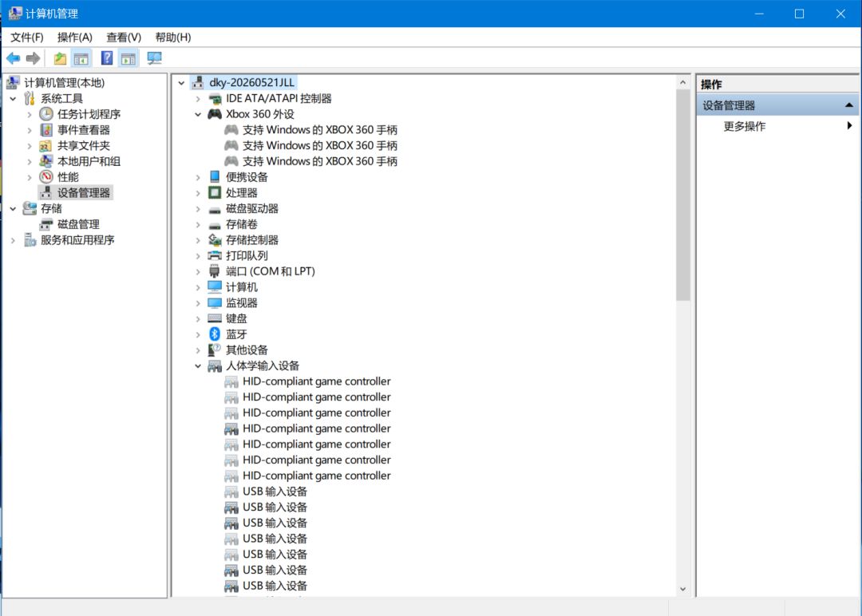This screenshot has height=616, width=862.
Task: Click the device list scrollbar up arrow
Action: tap(682, 82)
